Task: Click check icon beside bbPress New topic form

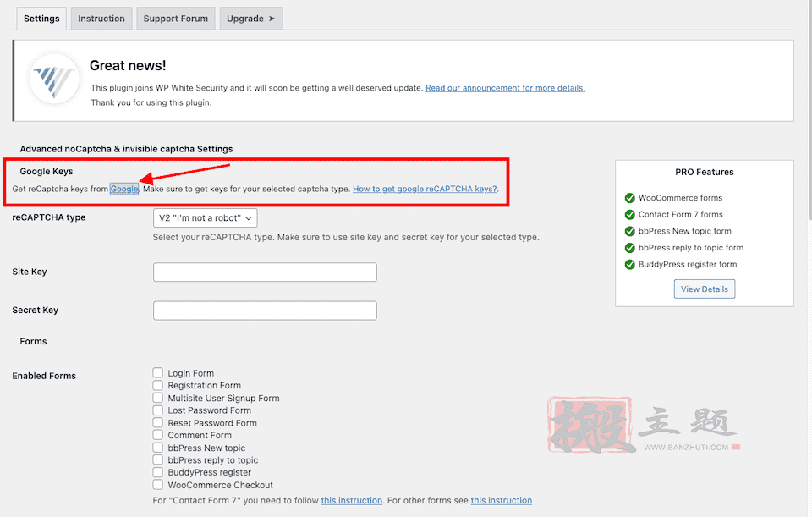Action: tap(629, 231)
